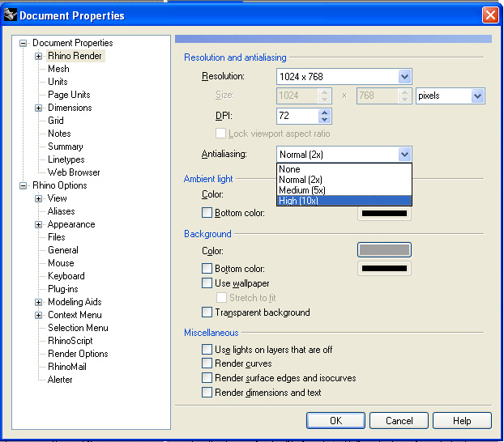The height and width of the screenshot is (442, 504).
Task: Toggle Lock viewport aspect ratio checkbox
Action: (x=220, y=134)
